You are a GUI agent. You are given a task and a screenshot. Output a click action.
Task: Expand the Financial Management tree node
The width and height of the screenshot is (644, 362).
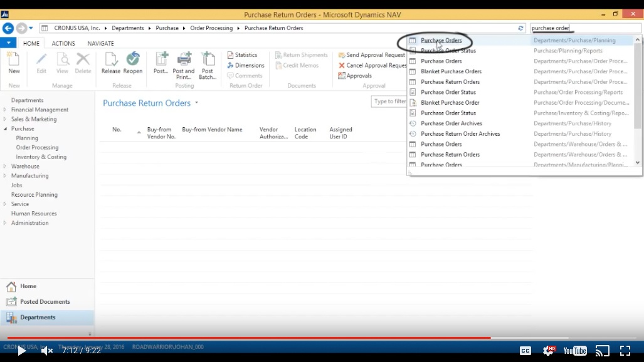point(5,110)
